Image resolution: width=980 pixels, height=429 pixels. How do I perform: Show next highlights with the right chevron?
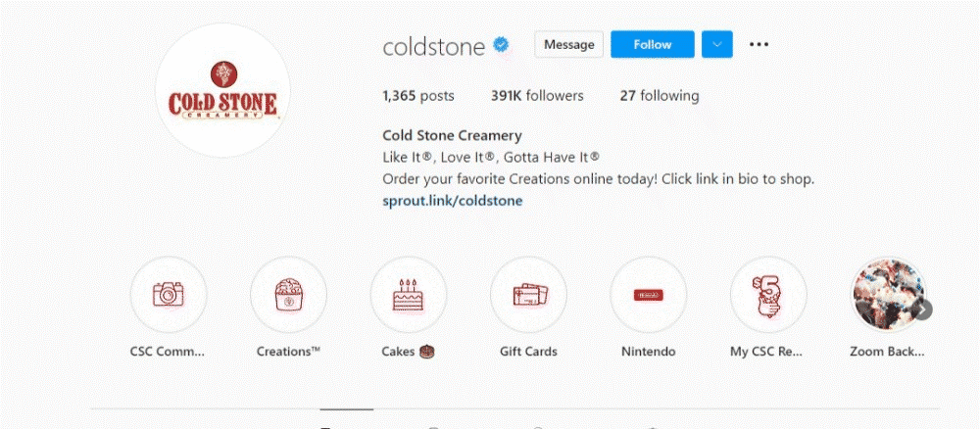tap(922, 310)
